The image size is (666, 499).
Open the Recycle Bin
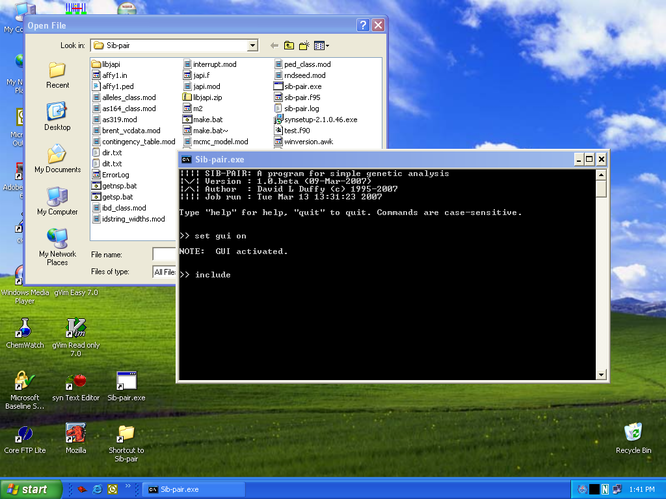click(x=633, y=438)
